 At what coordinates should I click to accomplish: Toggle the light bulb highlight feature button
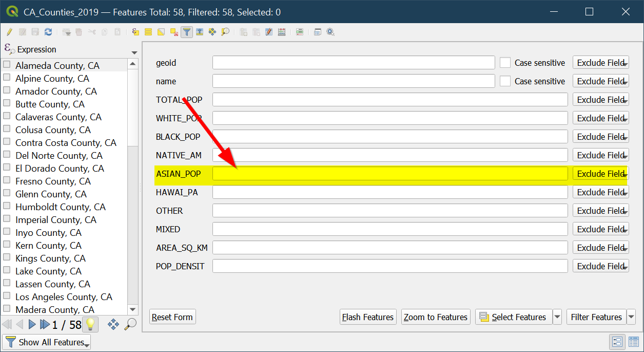90,324
